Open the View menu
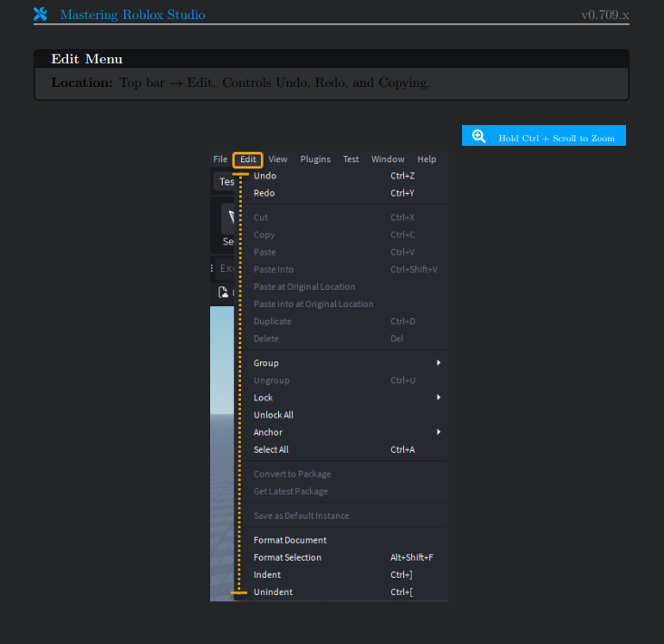The image size is (664, 644). tap(278, 159)
